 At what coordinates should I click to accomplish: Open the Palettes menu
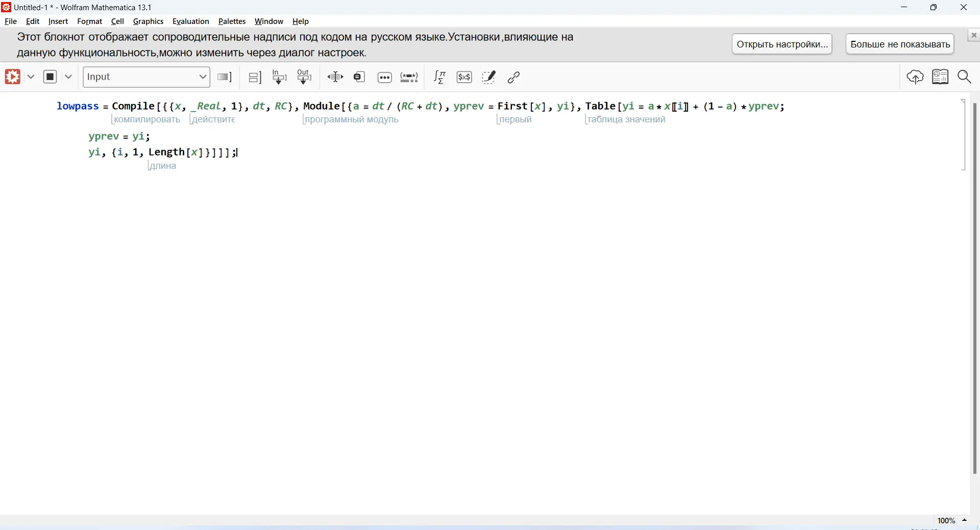(232, 21)
